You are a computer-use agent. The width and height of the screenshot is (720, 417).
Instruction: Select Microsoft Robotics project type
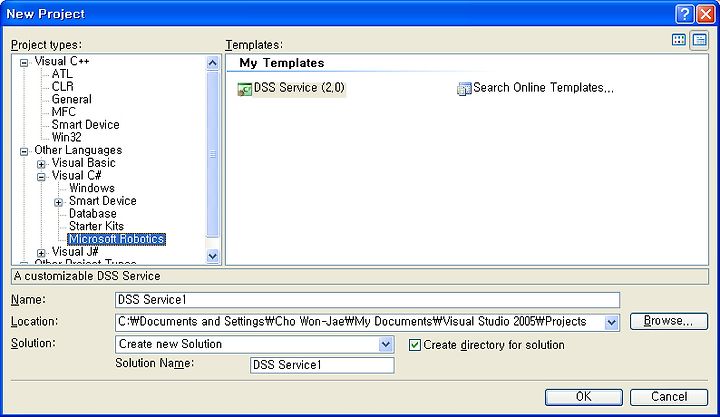point(117,239)
